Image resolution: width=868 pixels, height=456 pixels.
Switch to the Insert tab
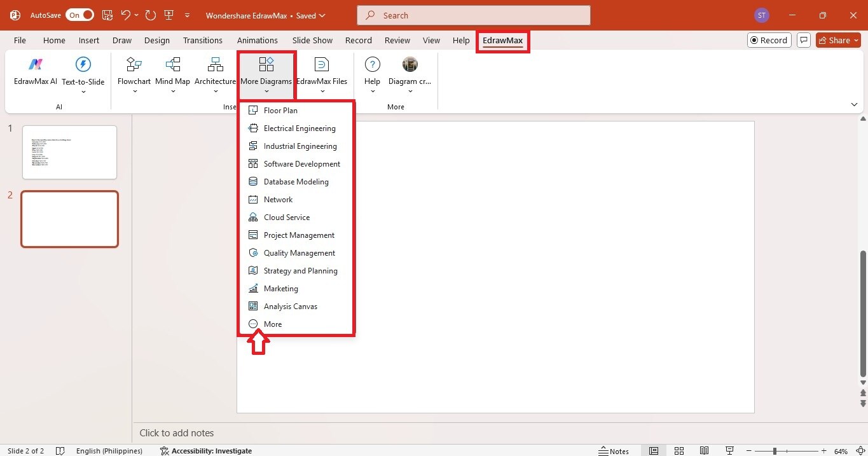click(x=89, y=40)
